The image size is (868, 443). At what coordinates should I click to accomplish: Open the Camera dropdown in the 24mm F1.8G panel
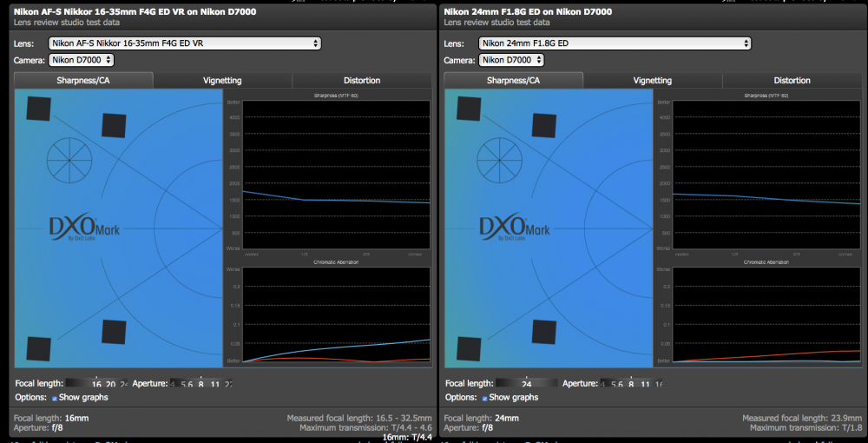(511, 60)
